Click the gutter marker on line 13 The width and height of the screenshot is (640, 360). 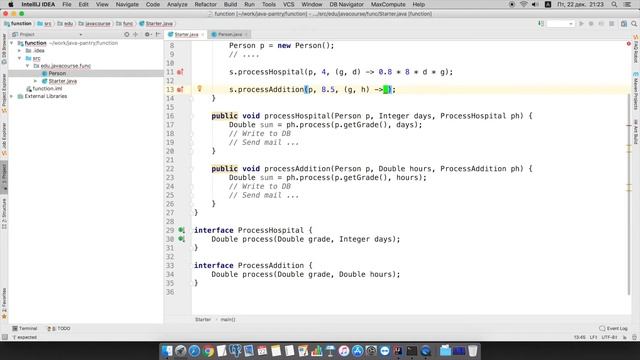click(x=180, y=90)
